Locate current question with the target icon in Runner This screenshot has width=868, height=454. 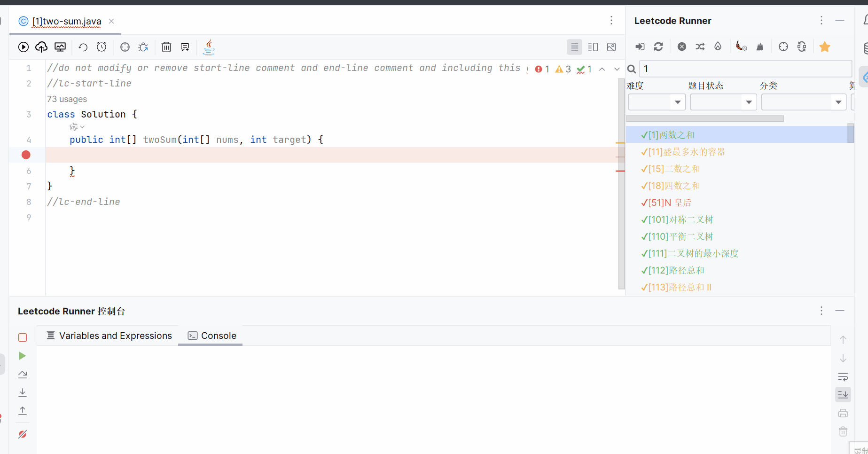pyautogui.click(x=783, y=47)
